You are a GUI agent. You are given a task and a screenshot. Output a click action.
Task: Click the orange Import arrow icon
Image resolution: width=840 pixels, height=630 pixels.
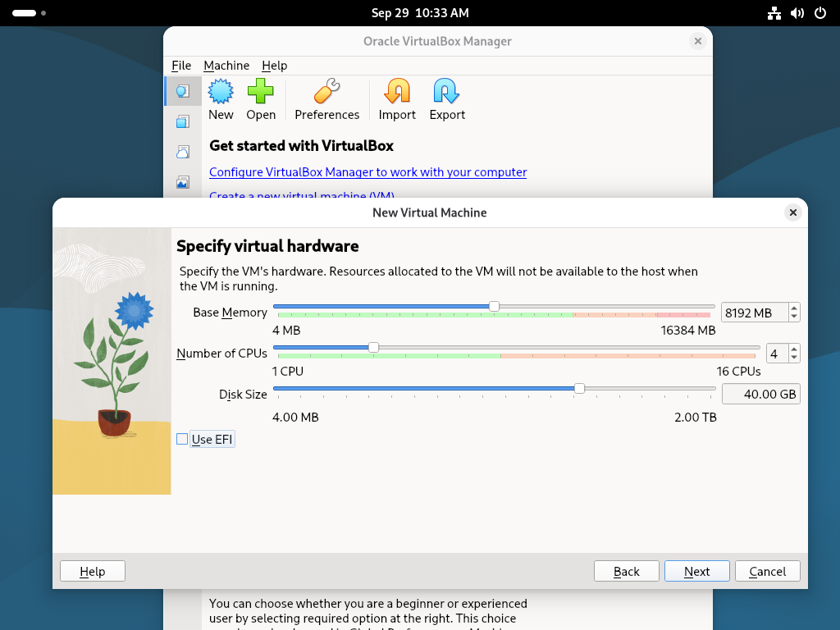(397, 92)
